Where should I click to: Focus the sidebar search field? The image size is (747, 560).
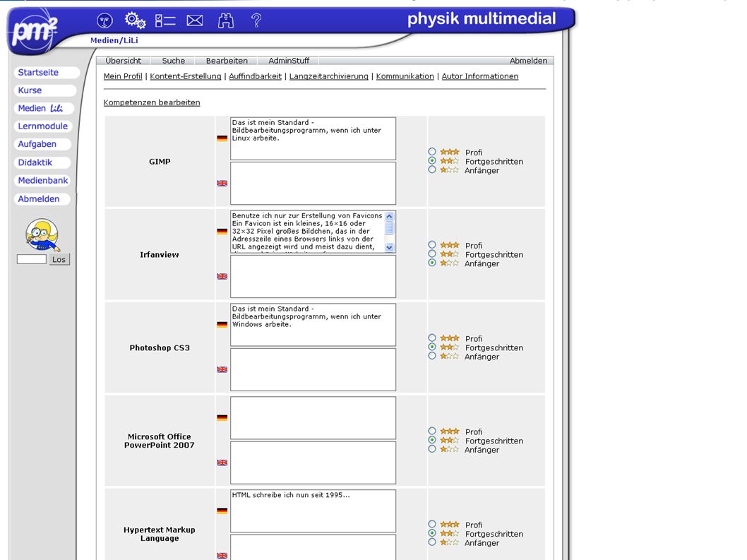(32, 259)
